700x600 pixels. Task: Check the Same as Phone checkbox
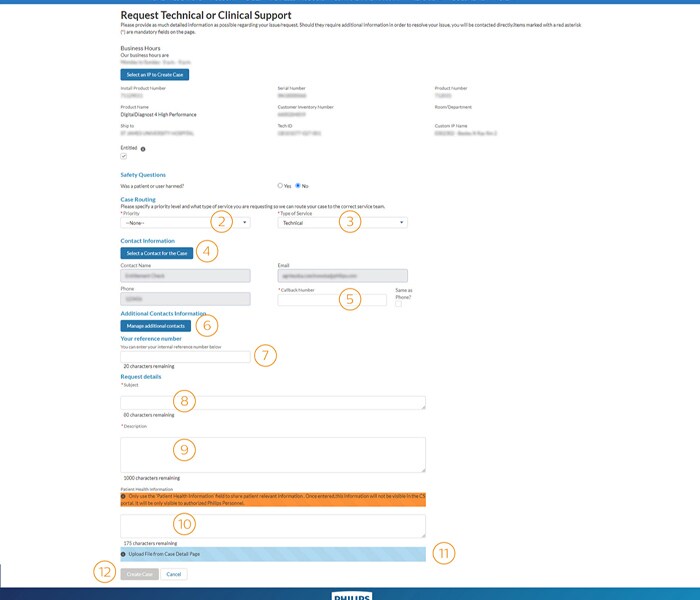pos(398,304)
